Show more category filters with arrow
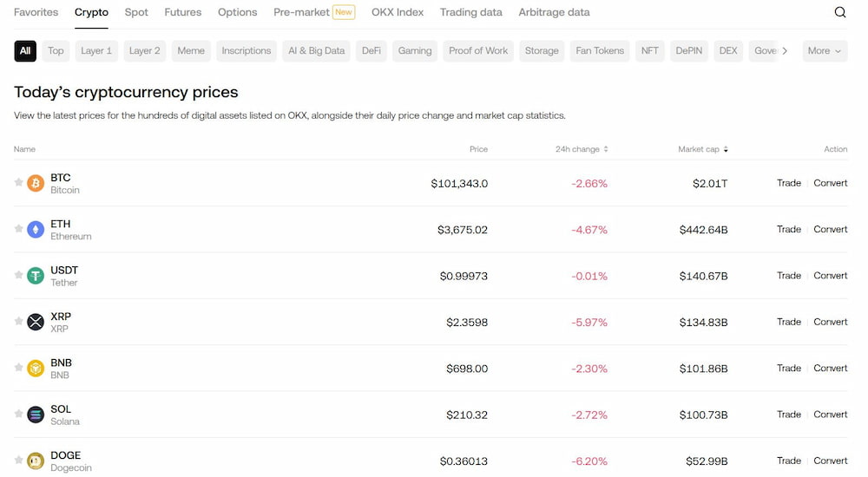868x477 pixels. (x=785, y=51)
